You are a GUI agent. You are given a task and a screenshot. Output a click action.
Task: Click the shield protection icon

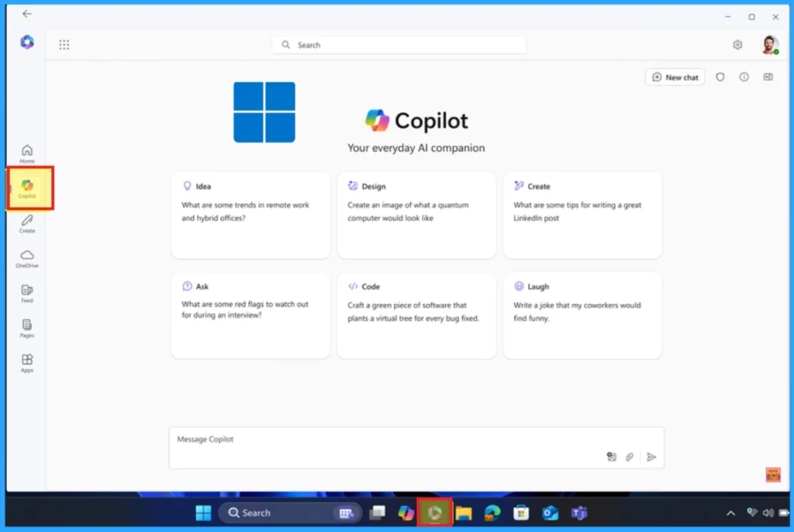click(x=720, y=77)
